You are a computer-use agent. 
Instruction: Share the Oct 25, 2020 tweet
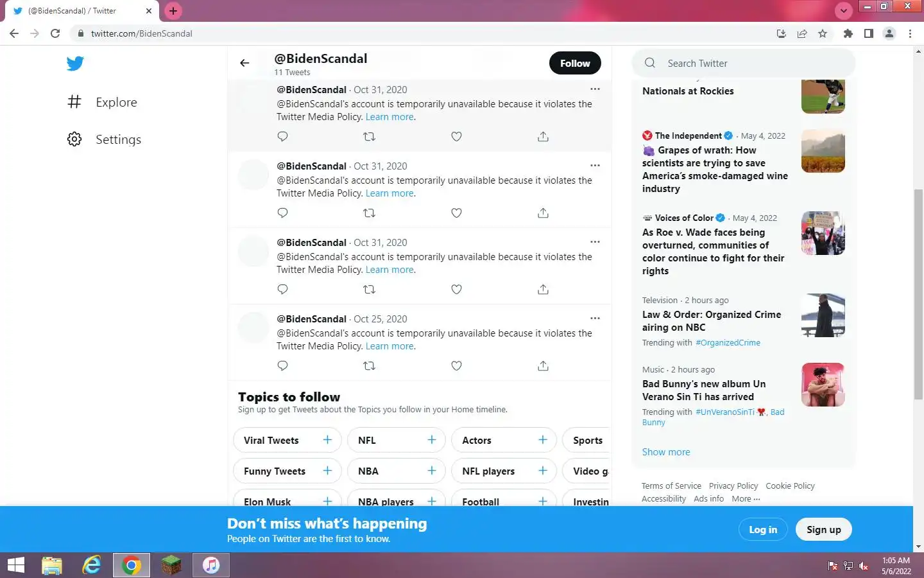pyautogui.click(x=543, y=365)
